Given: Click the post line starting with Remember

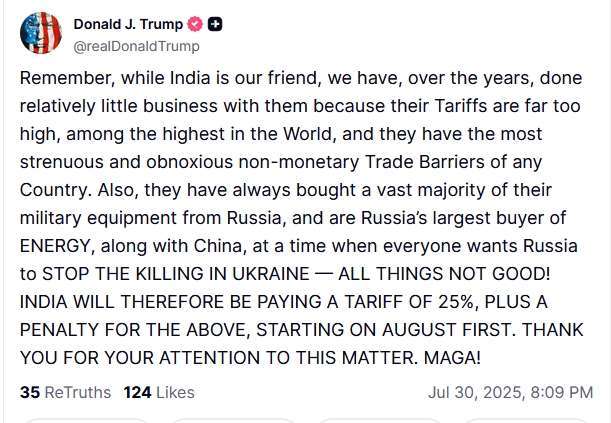Looking at the screenshot, I should pos(301,78).
